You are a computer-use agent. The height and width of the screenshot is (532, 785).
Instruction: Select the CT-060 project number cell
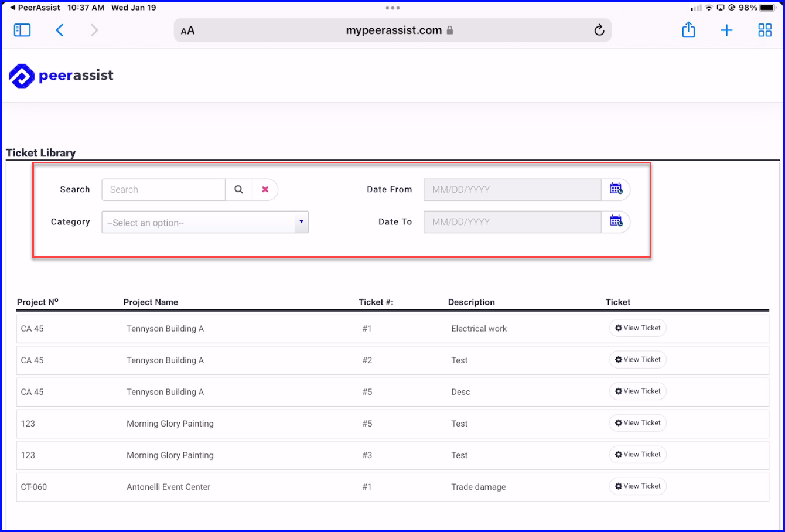pos(34,487)
